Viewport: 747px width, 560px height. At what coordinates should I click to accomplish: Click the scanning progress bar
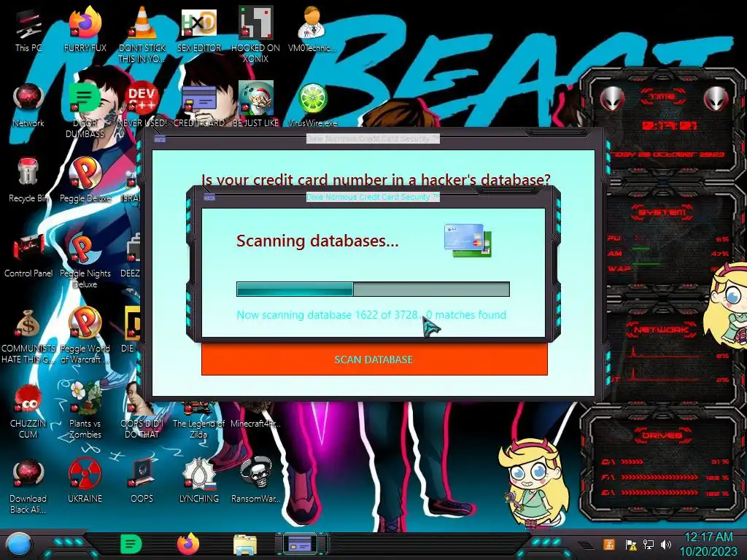373,289
